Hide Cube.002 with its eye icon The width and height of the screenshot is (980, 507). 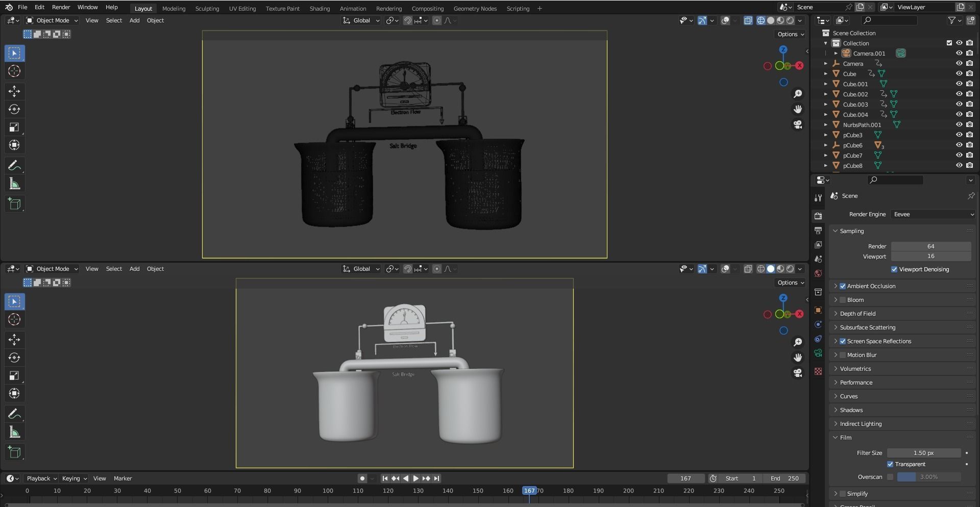pyautogui.click(x=959, y=94)
